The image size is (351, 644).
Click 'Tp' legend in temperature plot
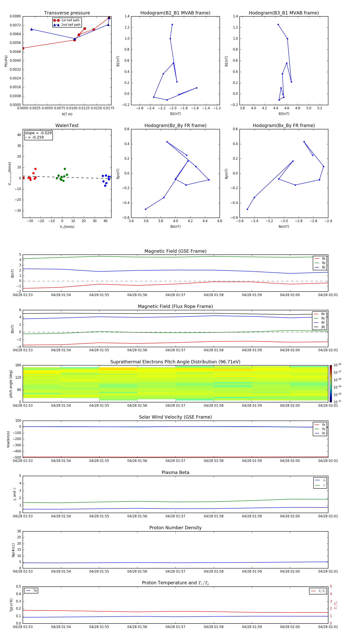pyautogui.click(x=31, y=591)
